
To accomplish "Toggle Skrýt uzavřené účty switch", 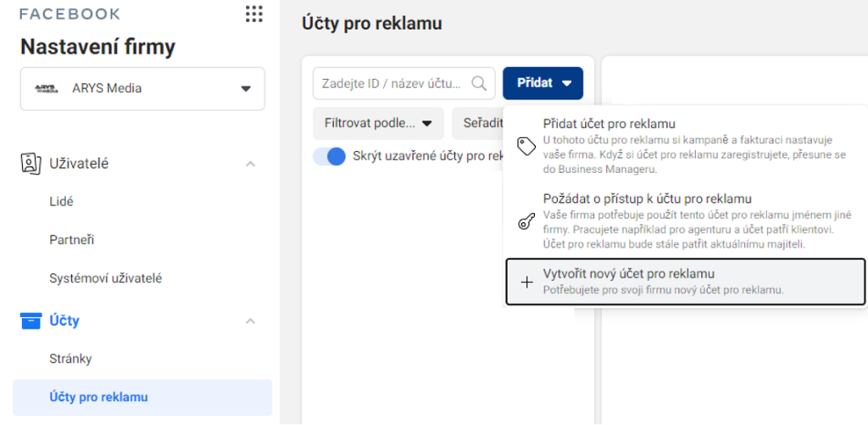I will pos(330,157).
